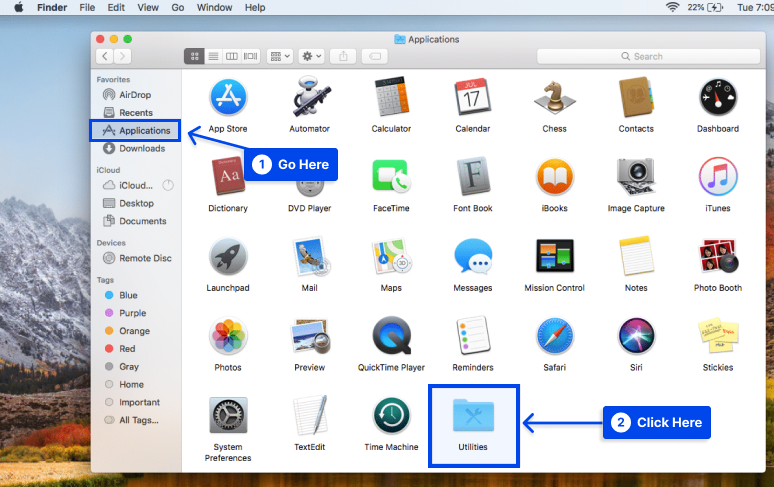Select the Stickies app icon

(x=718, y=336)
